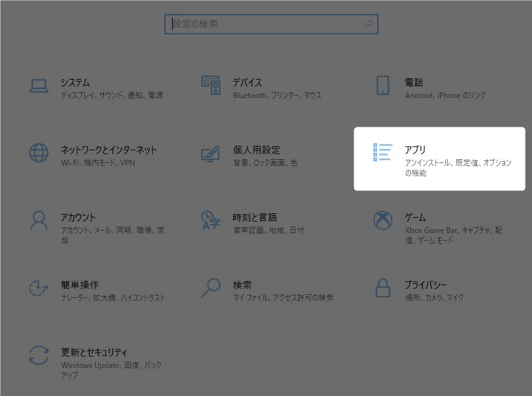Click the search magnifier in 設定の検索 box
532x396 pixels.
(368, 24)
